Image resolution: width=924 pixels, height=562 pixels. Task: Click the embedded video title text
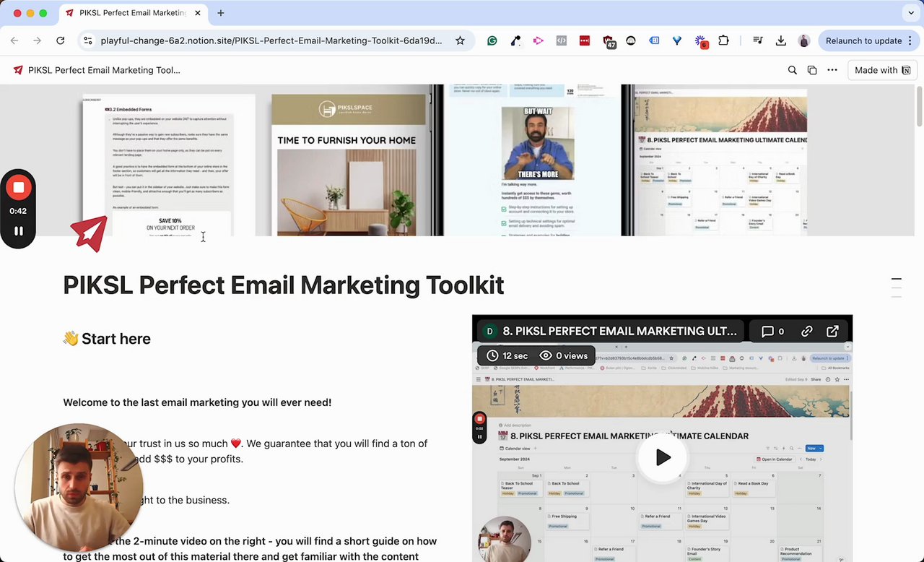(620, 332)
